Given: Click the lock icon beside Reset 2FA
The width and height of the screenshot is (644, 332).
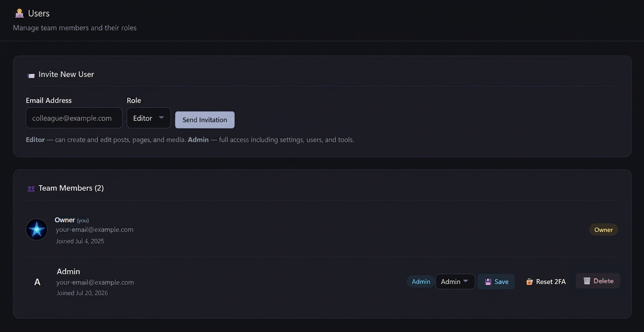Looking at the screenshot, I should tap(530, 281).
